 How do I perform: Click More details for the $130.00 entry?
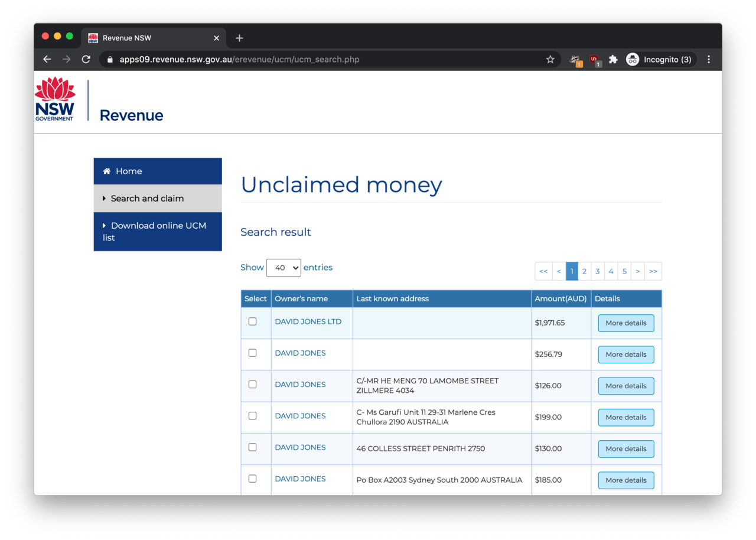click(x=626, y=448)
